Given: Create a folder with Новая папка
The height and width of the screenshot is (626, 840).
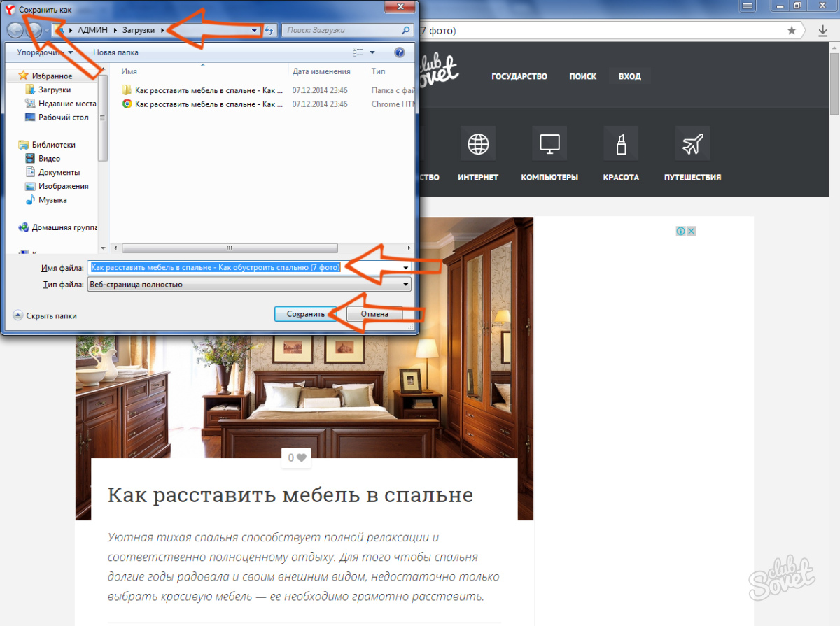Looking at the screenshot, I should pos(116,52).
